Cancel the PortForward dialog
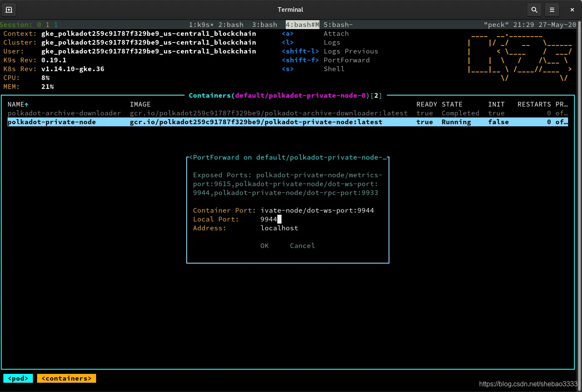 click(x=302, y=246)
